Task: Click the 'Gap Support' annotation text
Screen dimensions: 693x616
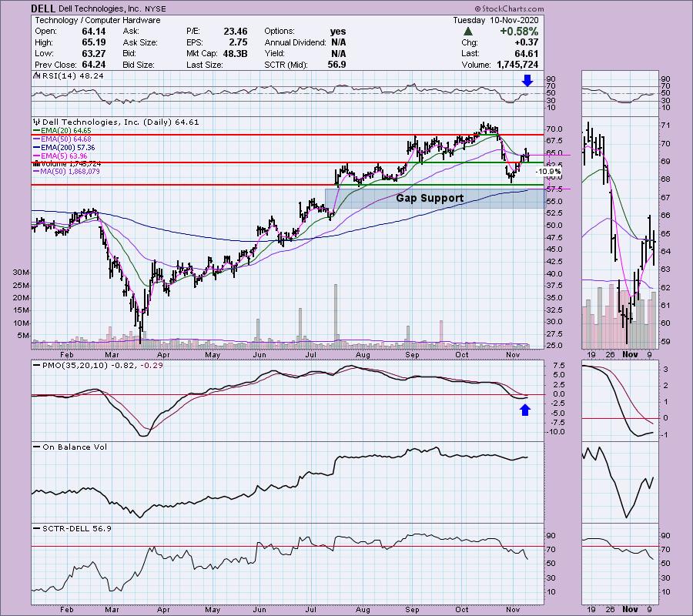Action: (430, 198)
